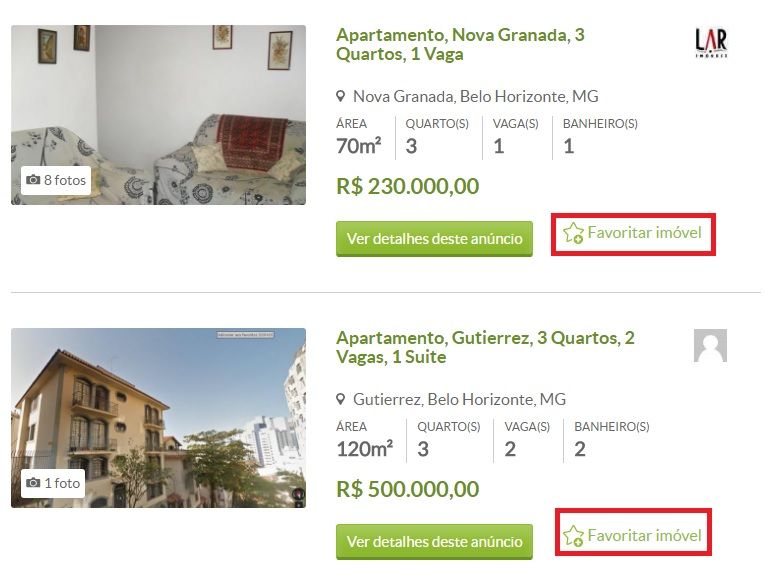
Task: Favorite the Gutierrez apartment using its star icon
Action: (x=573, y=536)
